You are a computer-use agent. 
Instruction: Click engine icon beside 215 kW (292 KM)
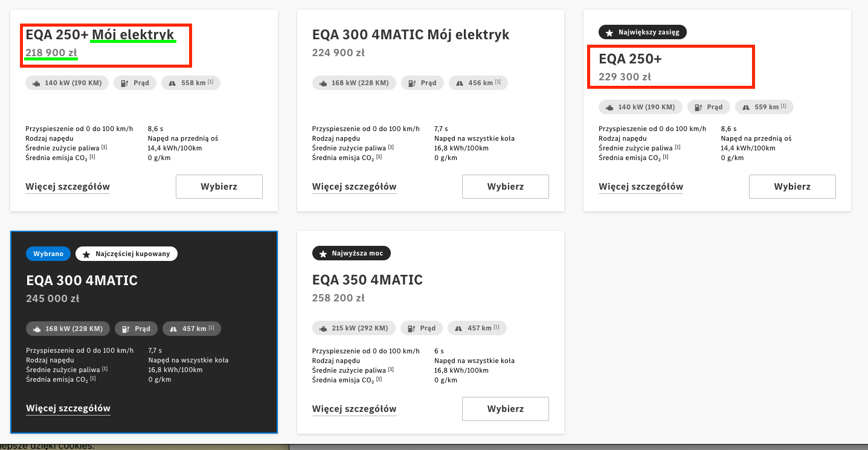tap(323, 328)
